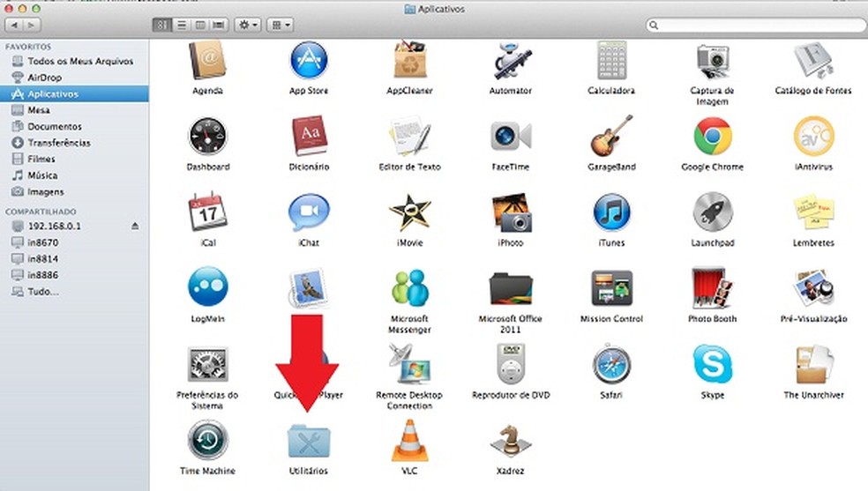
Task: Switch to icon view mode
Action: tap(161, 25)
